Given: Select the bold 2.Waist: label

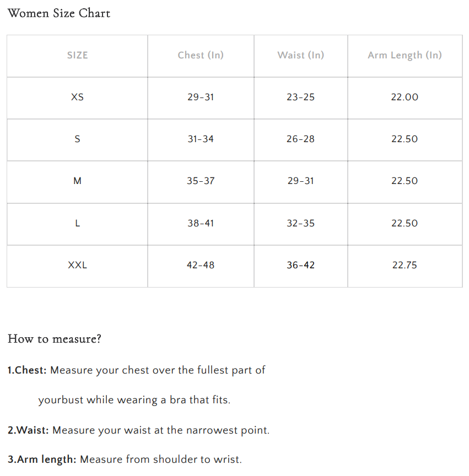Looking at the screenshot, I should pyautogui.click(x=28, y=430).
